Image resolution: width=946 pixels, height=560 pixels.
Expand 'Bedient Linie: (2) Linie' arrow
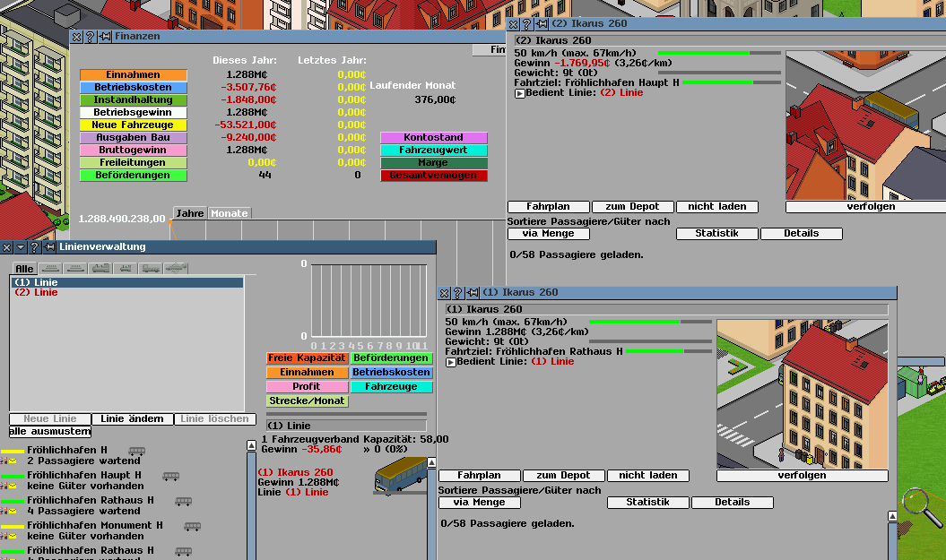point(520,93)
